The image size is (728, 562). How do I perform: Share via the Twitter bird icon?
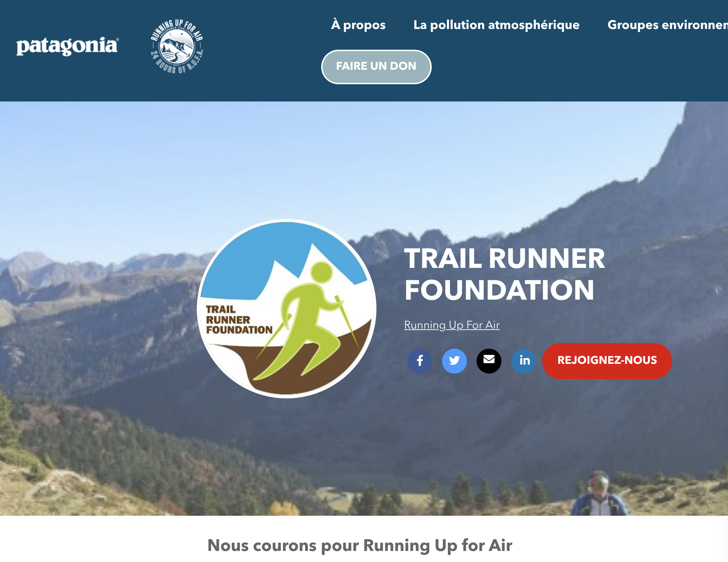click(454, 361)
